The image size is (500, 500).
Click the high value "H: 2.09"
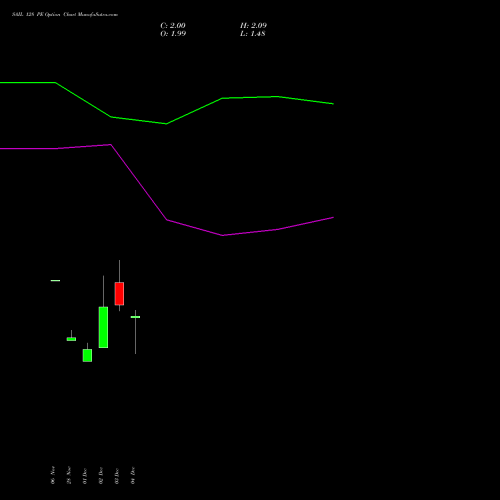coord(253,26)
